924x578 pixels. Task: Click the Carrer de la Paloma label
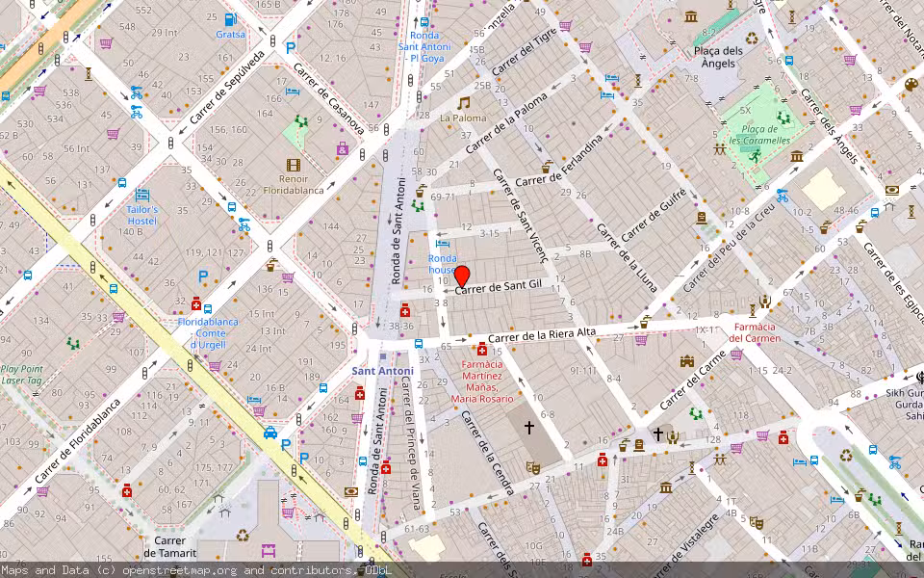point(506,123)
